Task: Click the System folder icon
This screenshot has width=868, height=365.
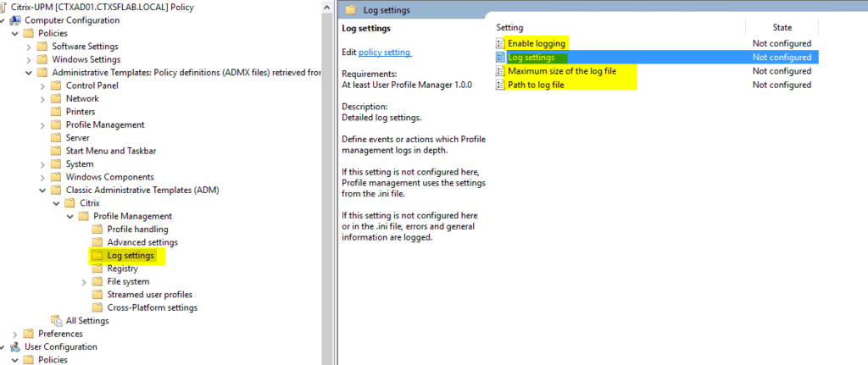Action: 56,163
